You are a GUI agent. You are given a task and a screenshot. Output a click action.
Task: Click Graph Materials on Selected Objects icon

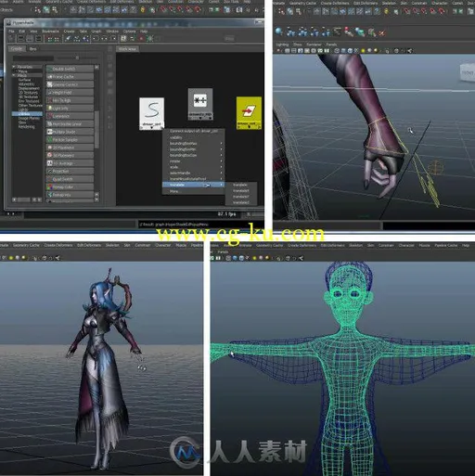click(85, 38)
